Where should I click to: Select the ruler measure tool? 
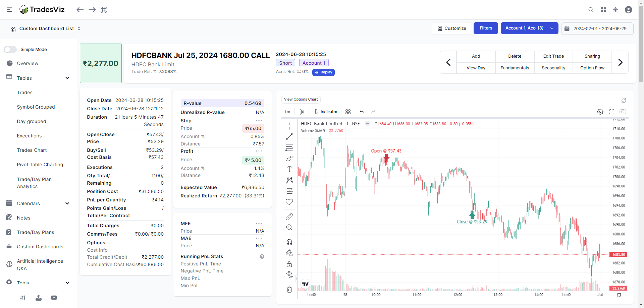[289, 217]
